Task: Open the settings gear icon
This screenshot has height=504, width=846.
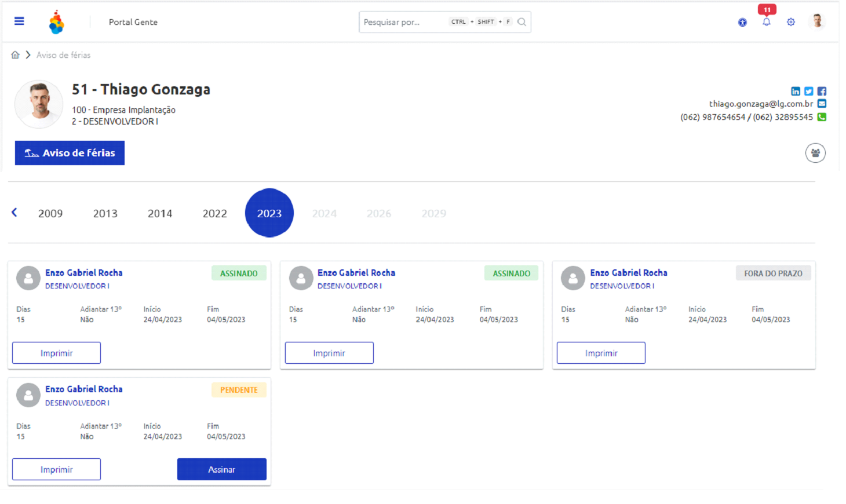Action: (x=791, y=22)
